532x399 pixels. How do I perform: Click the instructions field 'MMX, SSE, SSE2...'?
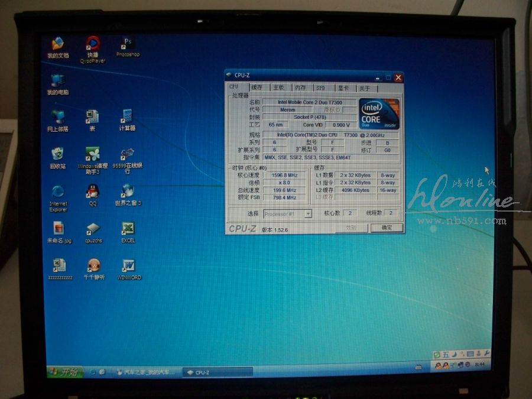330,157
